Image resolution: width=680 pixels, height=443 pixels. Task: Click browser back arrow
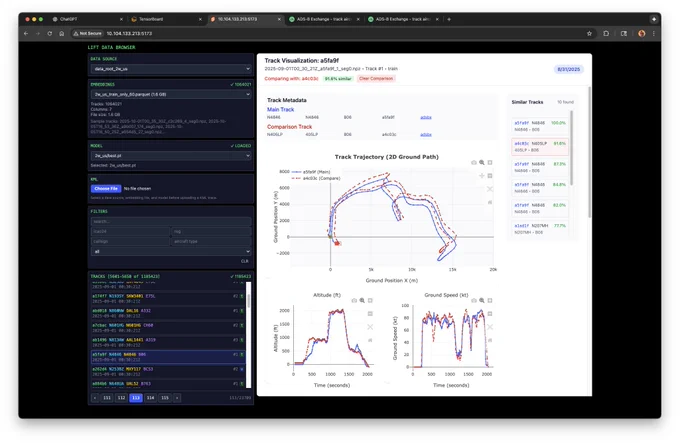tap(26, 33)
